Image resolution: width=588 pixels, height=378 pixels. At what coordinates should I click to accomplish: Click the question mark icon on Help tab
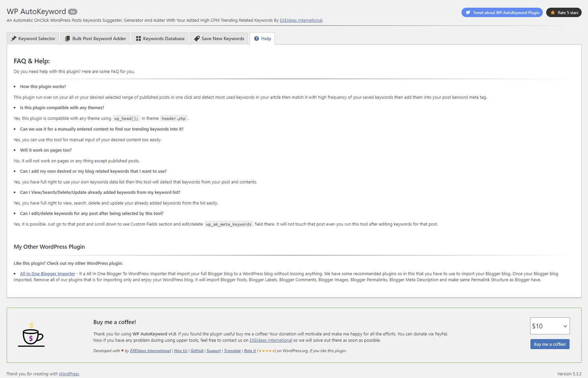(256, 38)
